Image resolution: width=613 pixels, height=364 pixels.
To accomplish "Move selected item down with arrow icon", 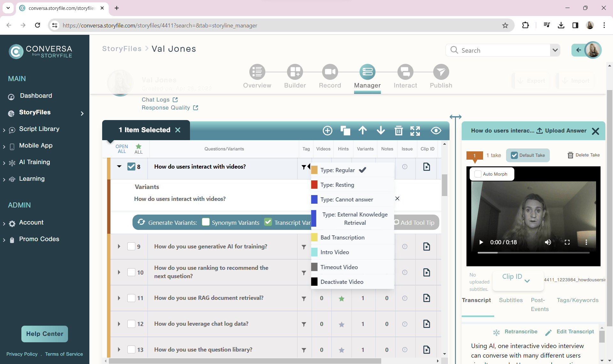I will (x=381, y=130).
